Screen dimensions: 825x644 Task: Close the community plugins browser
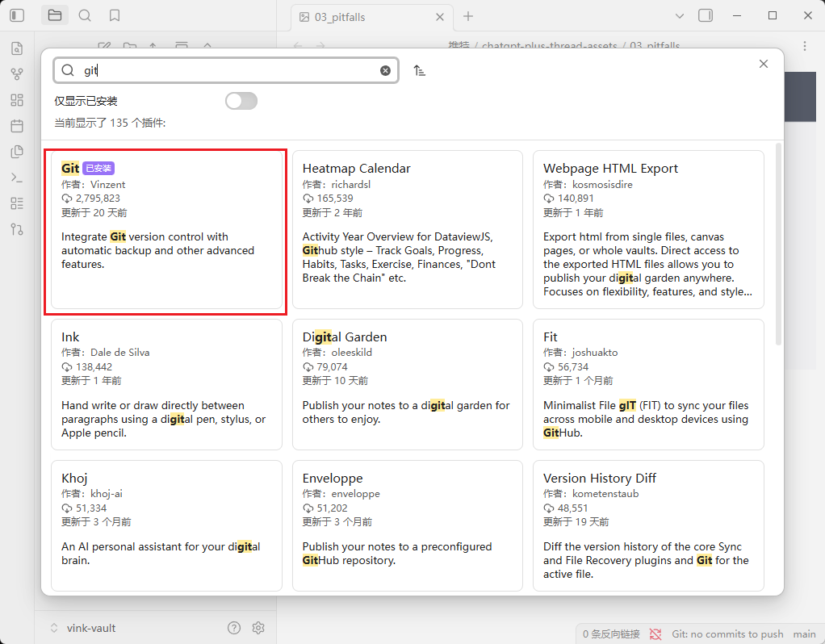pyautogui.click(x=764, y=64)
